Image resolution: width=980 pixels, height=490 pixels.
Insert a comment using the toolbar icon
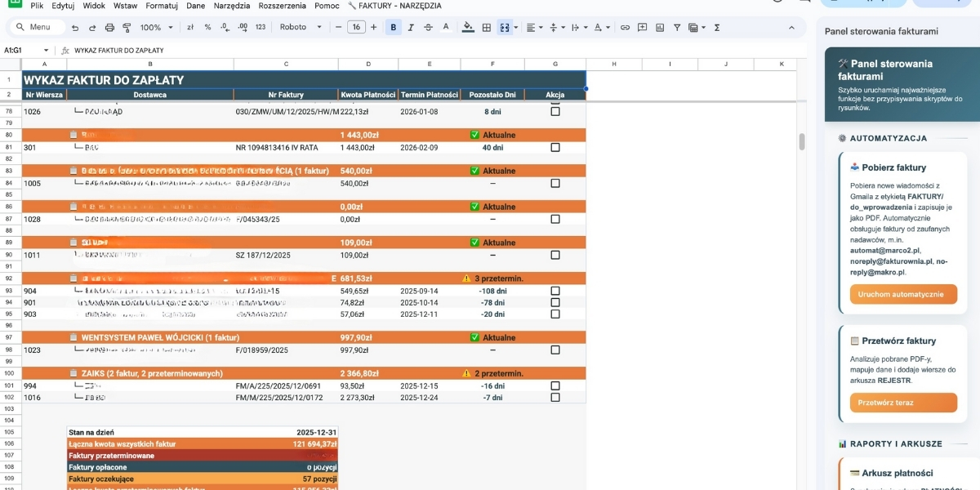coord(643,27)
